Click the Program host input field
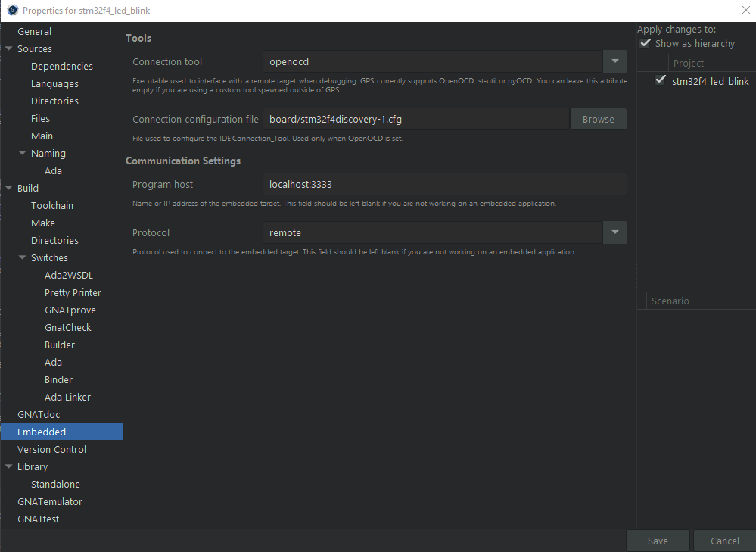Viewport: 756px width, 552px height. pyautogui.click(x=444, y=185)
